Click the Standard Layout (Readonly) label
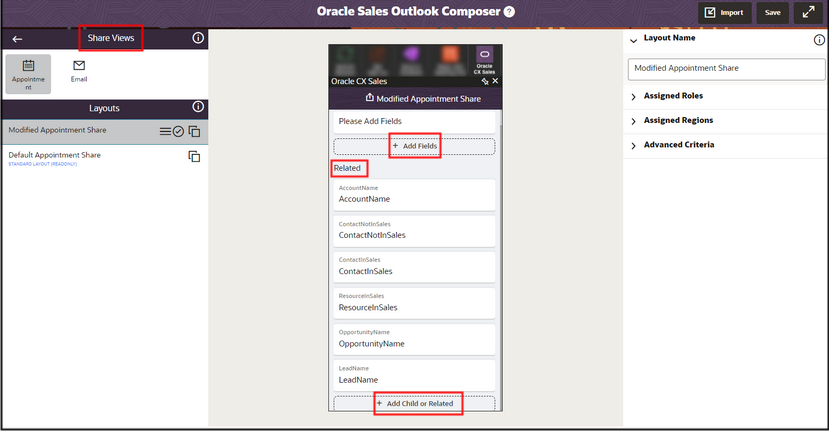Image resolution: width=829 pixels, height=432 pixels. (43, 164)
